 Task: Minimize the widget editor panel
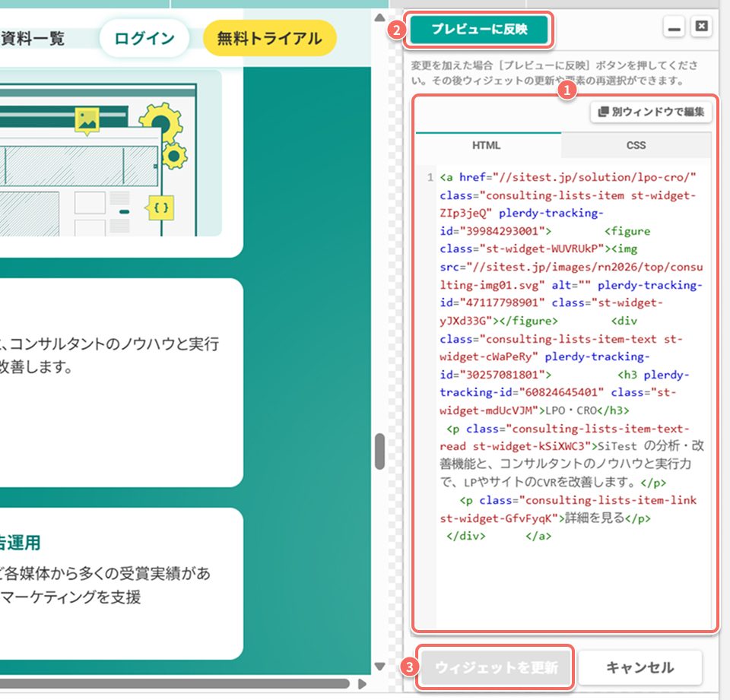tap(674, 27)
